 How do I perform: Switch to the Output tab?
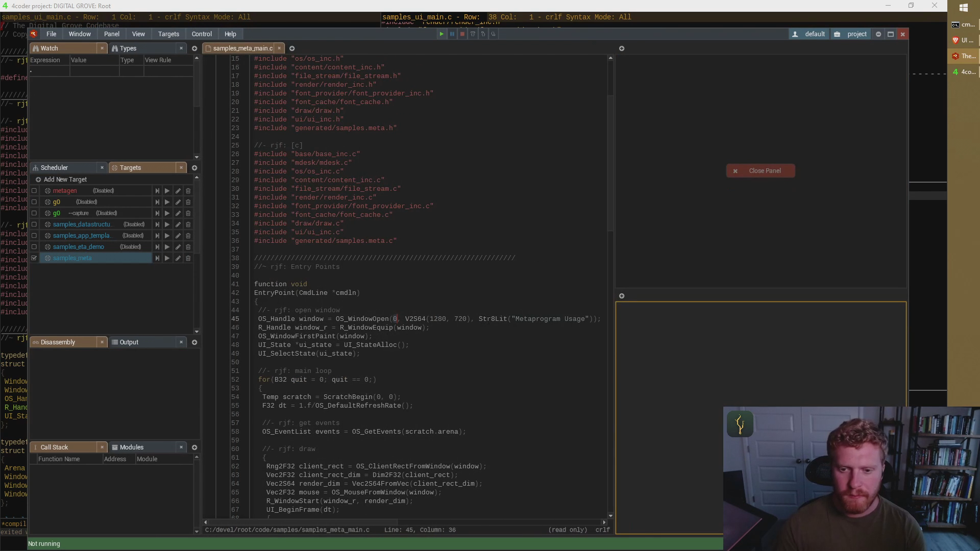pyautogui.click(x=143, y=342)
